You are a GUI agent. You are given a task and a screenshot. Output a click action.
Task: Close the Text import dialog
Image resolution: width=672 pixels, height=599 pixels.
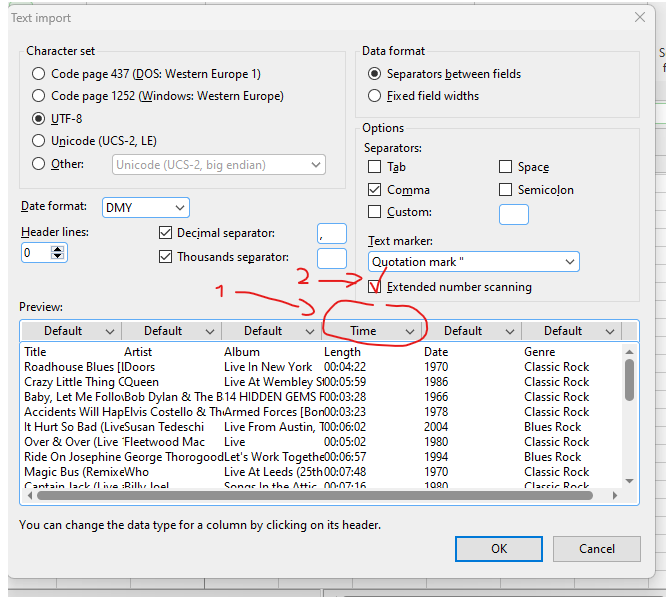[x=639, y=17]
